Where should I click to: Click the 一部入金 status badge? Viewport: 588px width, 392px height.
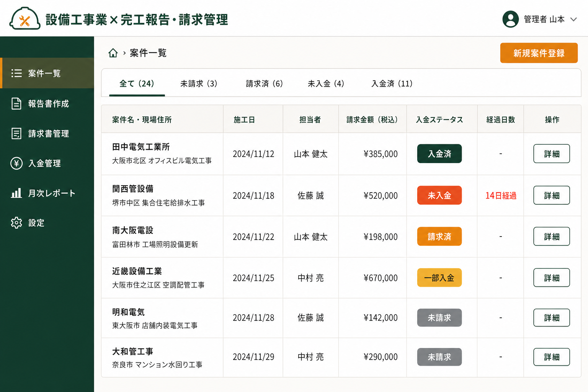pos(439,278)
